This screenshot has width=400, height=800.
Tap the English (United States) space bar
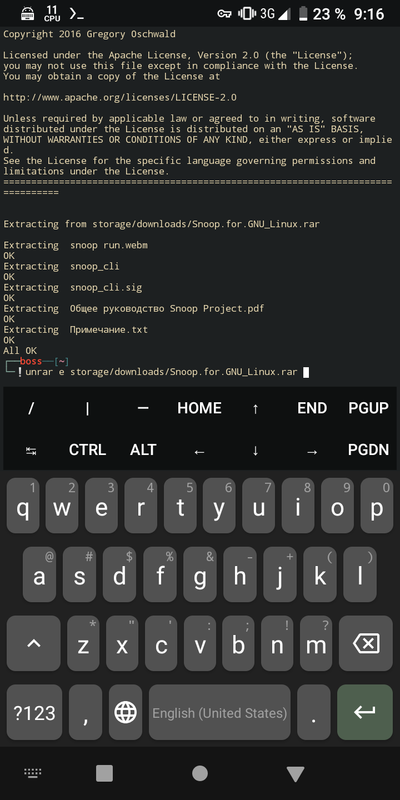(220, 712)
